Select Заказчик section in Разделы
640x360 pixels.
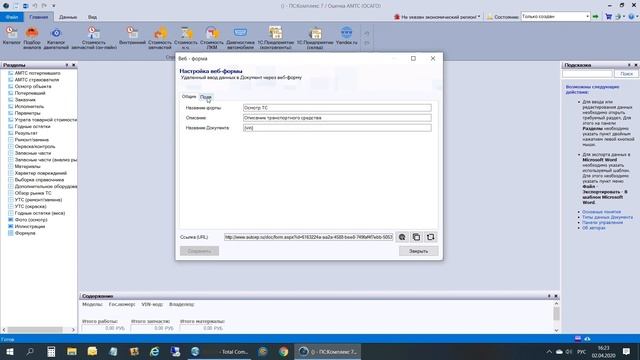(25, 100)
